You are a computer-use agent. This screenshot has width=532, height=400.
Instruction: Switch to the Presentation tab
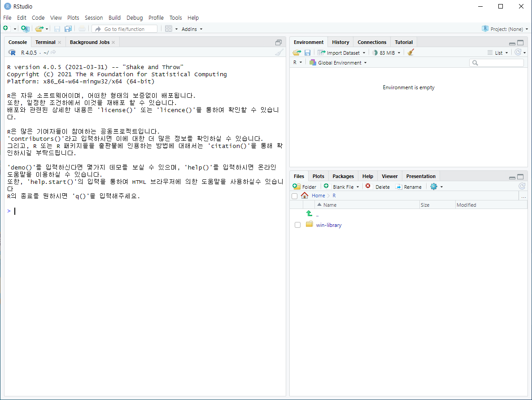[421, 176]
